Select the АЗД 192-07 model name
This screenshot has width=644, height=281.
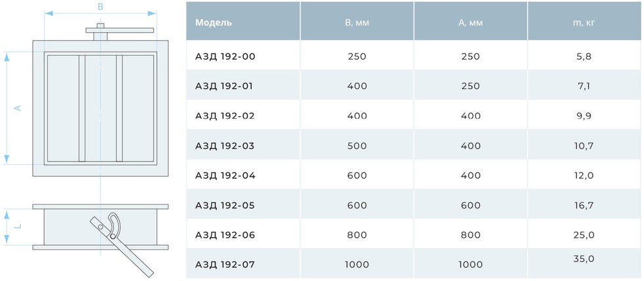225,265
